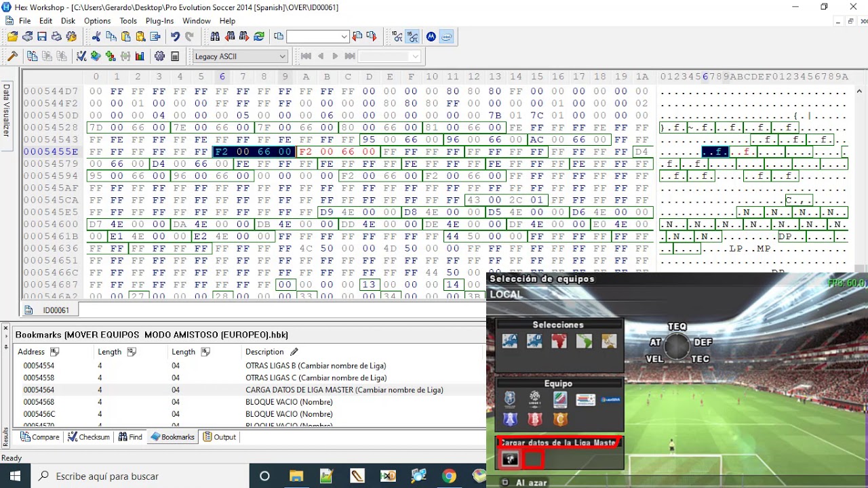Viewport: 868px width, 488px height.
Task: Click offset label 0005455E in hex view
Action: coord(51,152)
